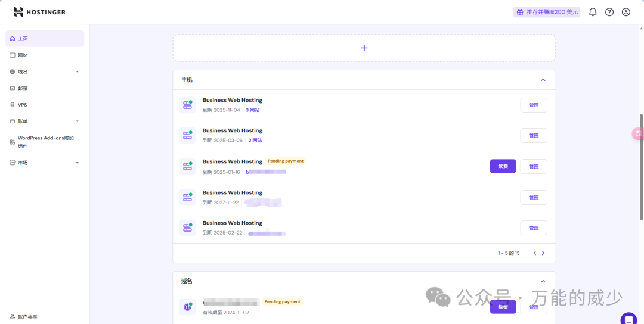Click hosting icon of plan expiring 2025-02-22
The width and height of the screenshot is (644, 324).
[x=187, y=228]
